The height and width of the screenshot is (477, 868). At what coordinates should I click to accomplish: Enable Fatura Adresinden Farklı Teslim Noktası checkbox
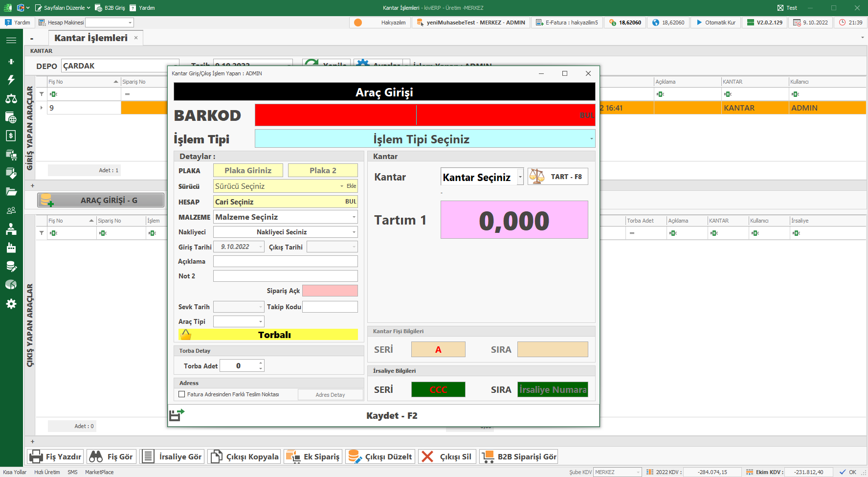182,394
